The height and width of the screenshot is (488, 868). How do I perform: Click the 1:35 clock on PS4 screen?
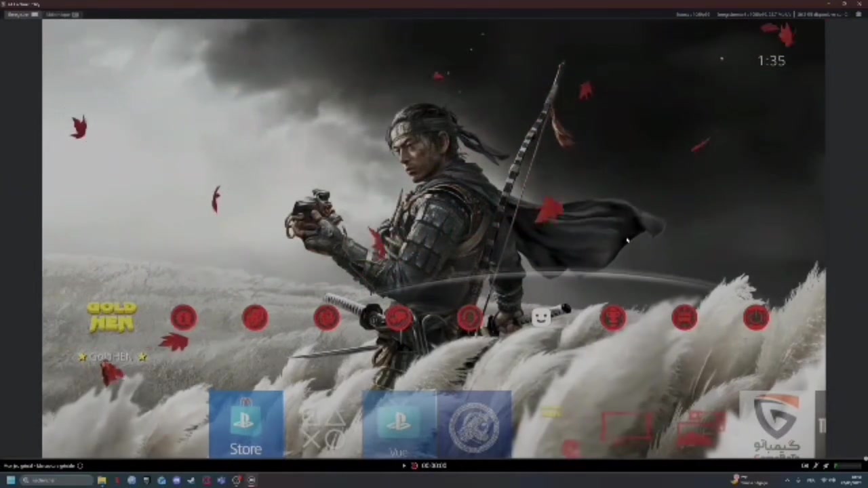click(772, 60)
